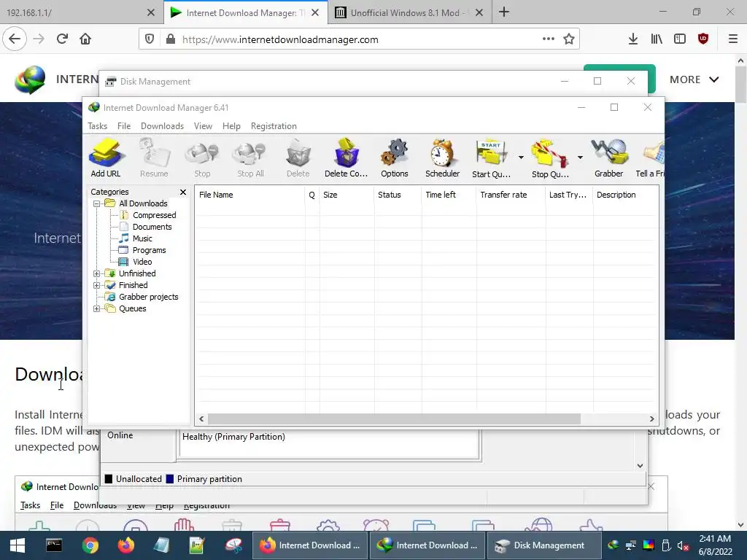Image resolution: width=747 pixels, height=560 pixels.
Task: Launch the Grabber tool icon
Action: [x=609, y=158]
